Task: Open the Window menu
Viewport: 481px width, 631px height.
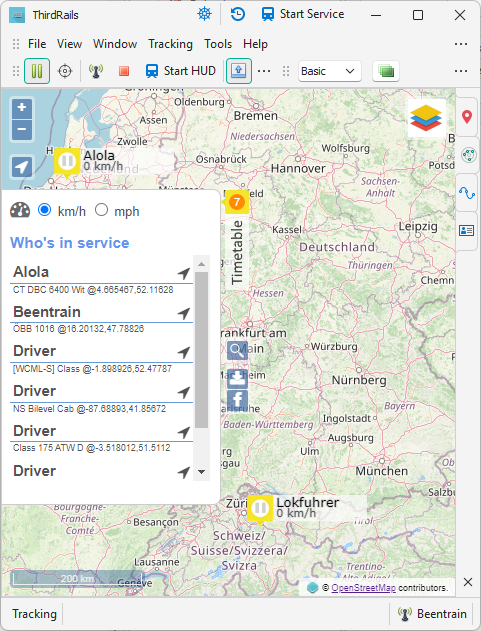Action: point(115,44)
